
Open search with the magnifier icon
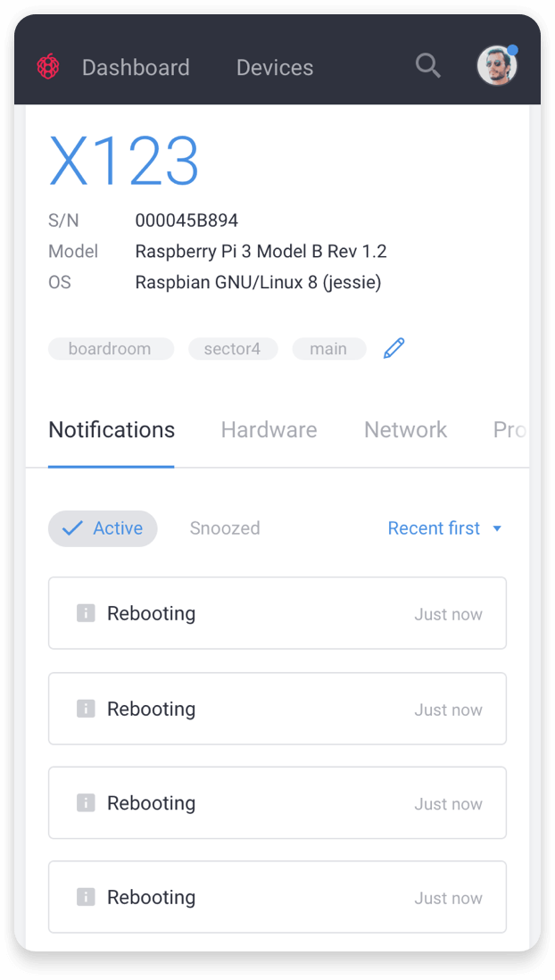(428, 66)
